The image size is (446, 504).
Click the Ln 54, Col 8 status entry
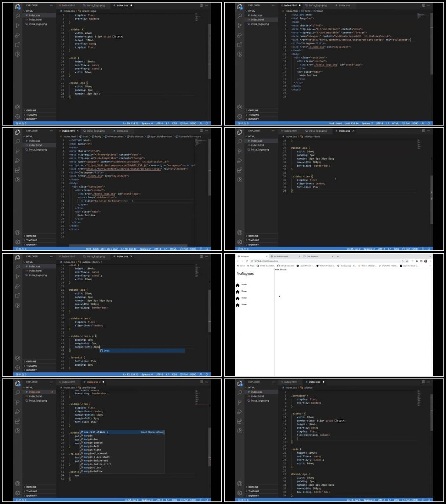tap(131, 500)
